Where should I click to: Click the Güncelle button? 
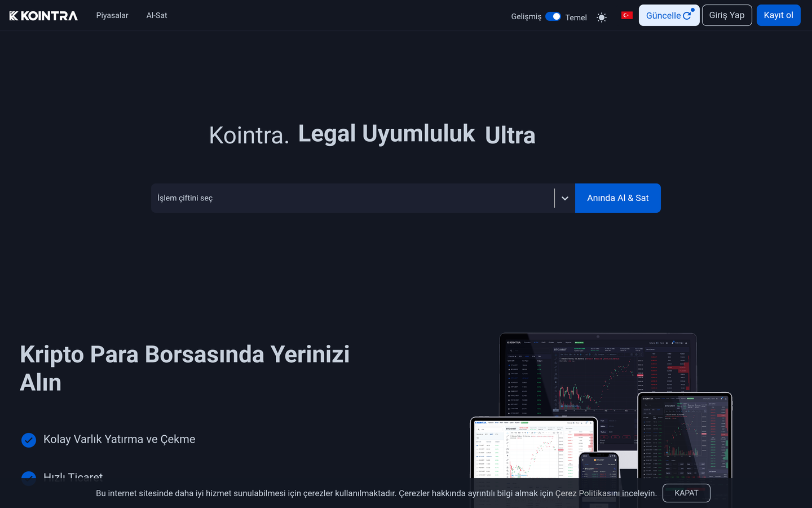tap(669, 15)
